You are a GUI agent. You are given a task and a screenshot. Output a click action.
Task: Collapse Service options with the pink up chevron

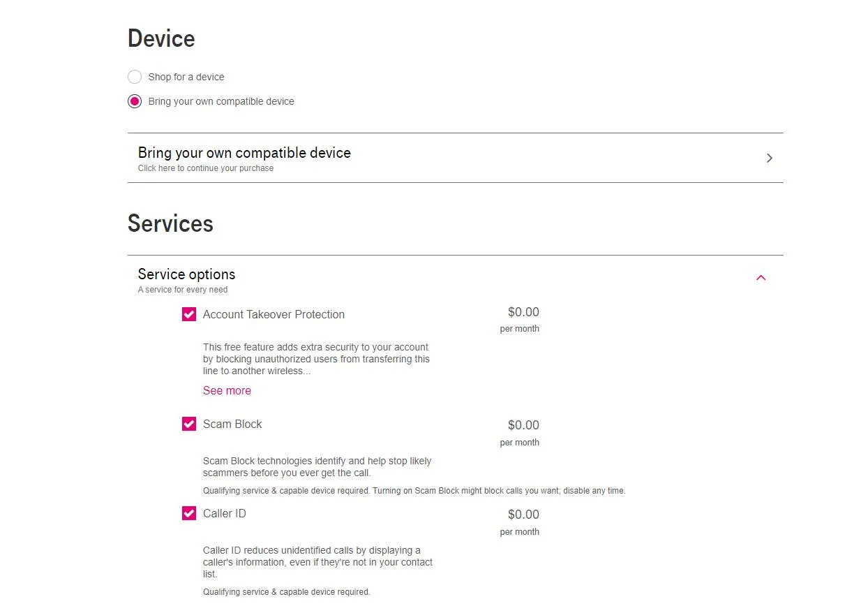[761, 278]
